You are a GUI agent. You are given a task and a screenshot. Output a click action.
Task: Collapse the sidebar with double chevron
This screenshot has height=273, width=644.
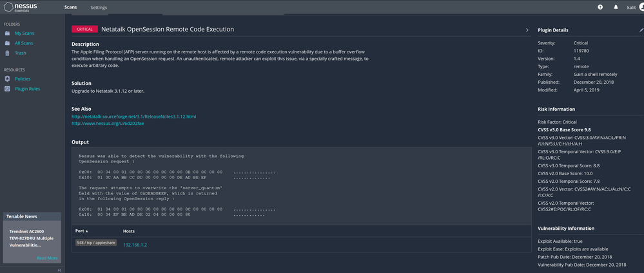60,270
